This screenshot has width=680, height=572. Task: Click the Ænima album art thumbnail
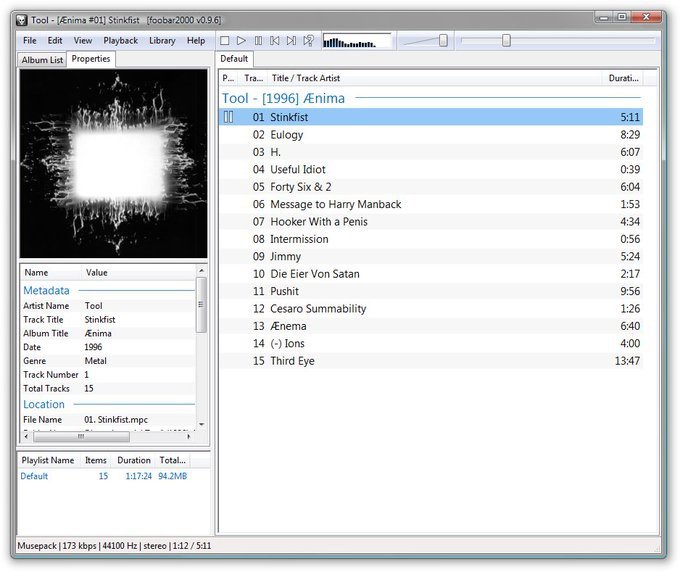114,163
